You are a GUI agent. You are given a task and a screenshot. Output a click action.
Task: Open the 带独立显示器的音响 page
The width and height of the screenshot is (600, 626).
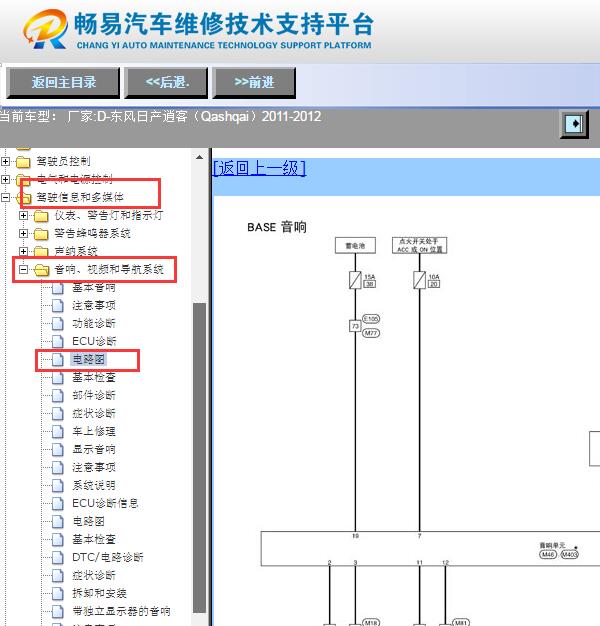coord(121,611)
